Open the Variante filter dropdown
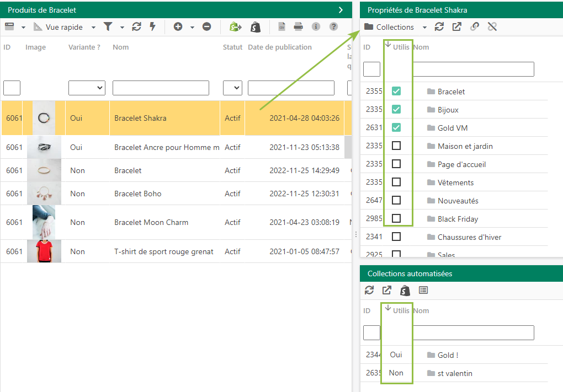 click(87, 88)
